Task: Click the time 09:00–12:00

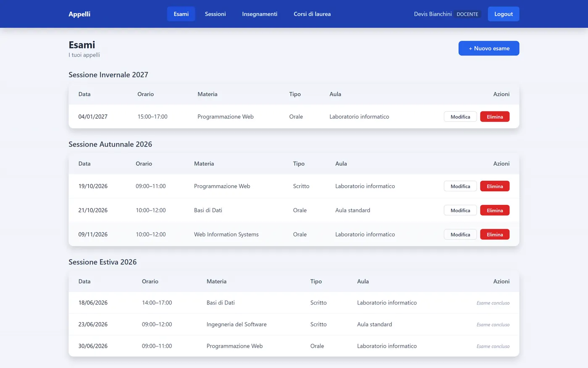Action: [x=157, y=324]
